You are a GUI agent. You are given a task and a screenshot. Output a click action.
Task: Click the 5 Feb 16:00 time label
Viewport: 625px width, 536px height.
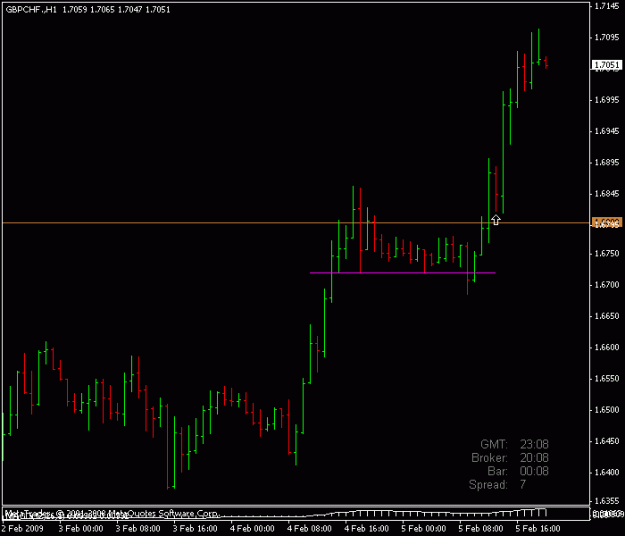point(538,529)
